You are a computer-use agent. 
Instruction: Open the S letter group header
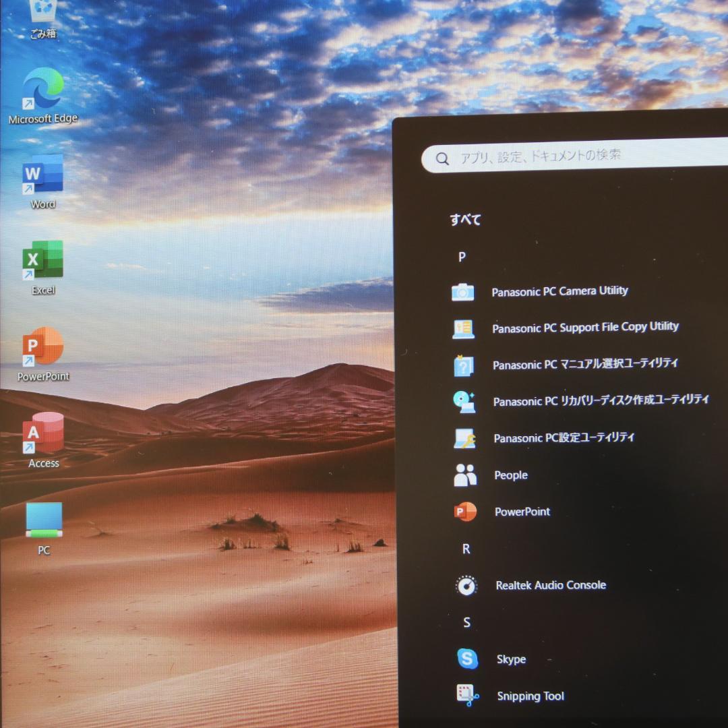(x=466, y=623)
